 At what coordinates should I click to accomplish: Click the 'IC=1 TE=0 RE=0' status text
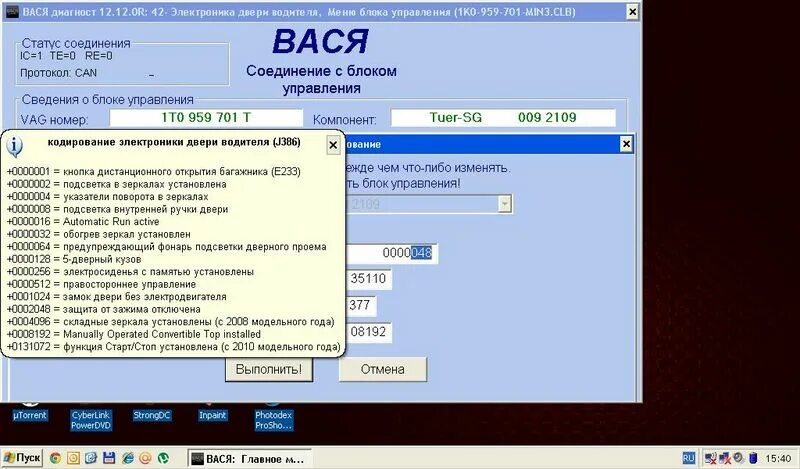pos(66,56)
